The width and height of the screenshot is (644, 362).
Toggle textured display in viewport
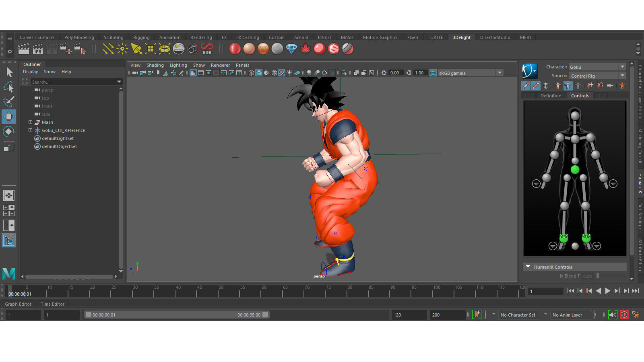(x=282, y=73)
